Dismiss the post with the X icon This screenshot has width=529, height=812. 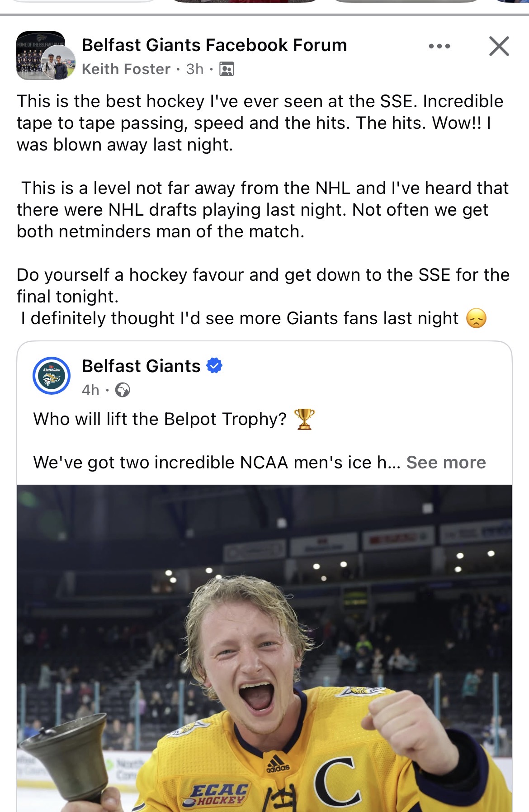click(499, 46)
